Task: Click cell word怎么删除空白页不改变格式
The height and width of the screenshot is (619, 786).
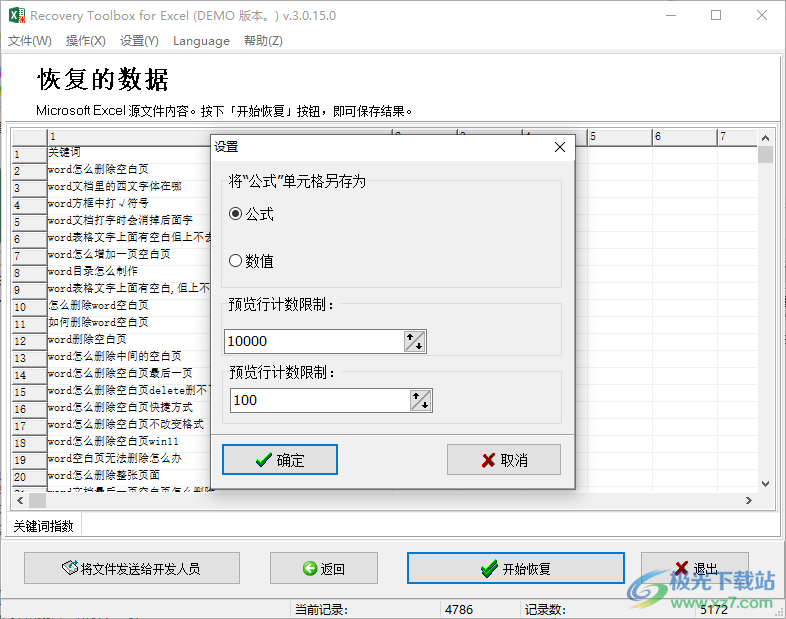Action: [126, 425]
